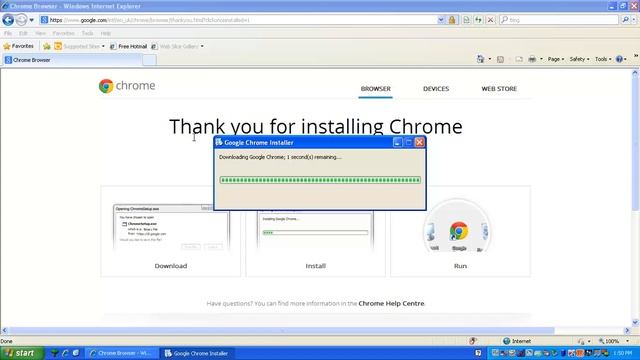Click the Home icon in command bar
Viewport: 640px width, 360px height.
pos(480,59)
